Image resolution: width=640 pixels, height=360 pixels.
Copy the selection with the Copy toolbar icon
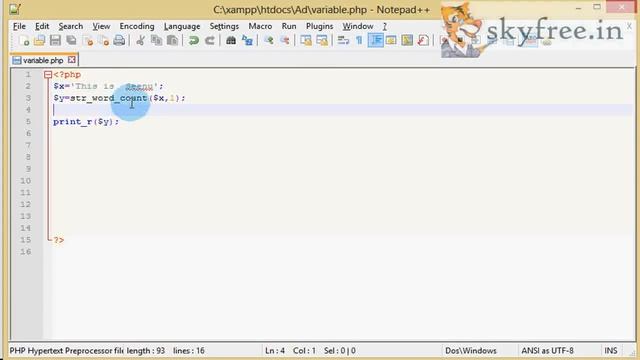tap(156, 40)
